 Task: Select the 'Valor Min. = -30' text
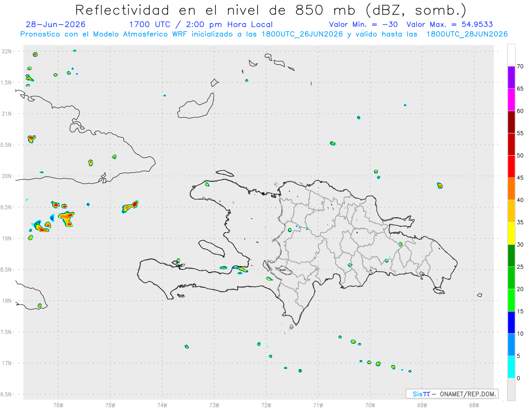point(363,24)
